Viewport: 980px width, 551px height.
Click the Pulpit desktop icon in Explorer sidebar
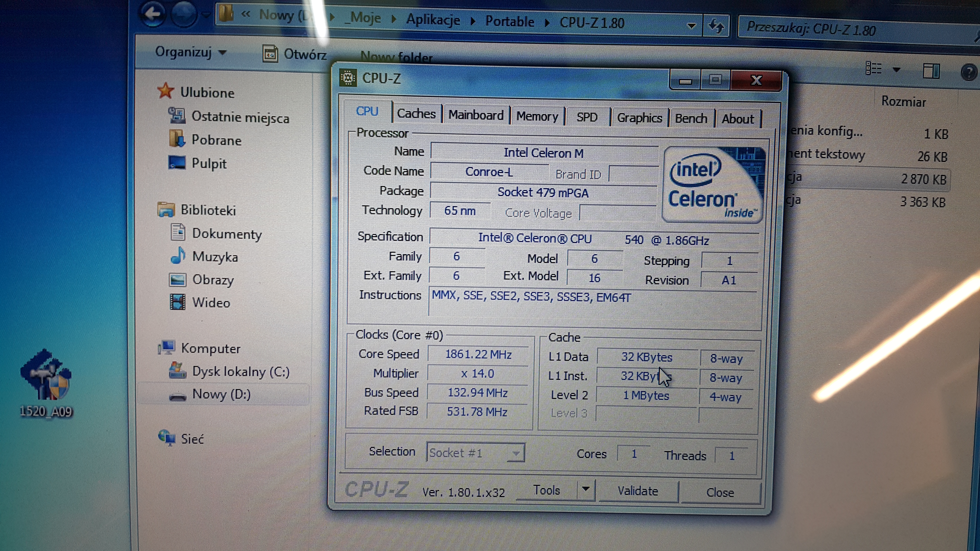[177, 162]
